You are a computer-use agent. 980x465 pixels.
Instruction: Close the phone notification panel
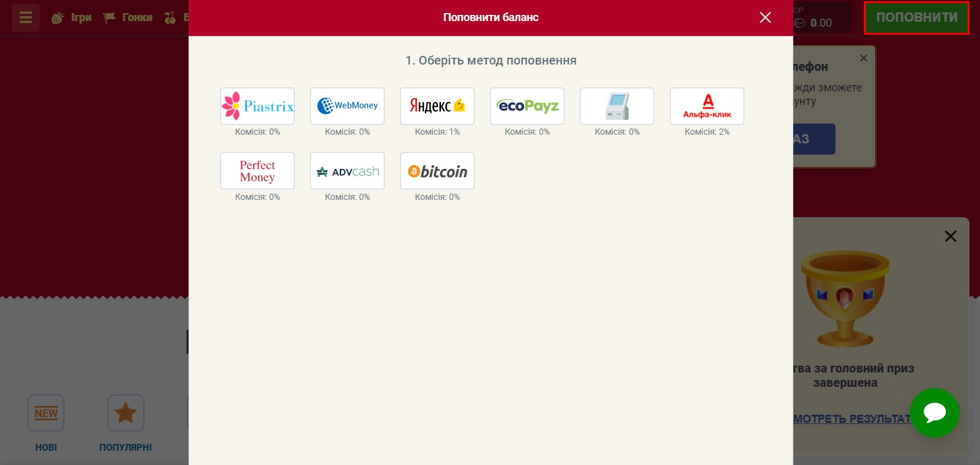tap(863, 58)
